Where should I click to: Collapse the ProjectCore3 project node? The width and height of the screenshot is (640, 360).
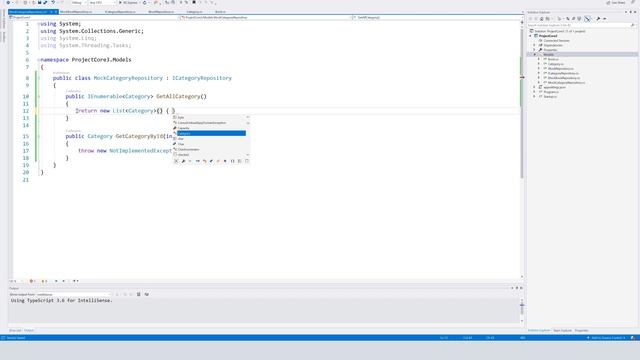tap(531, 36)
